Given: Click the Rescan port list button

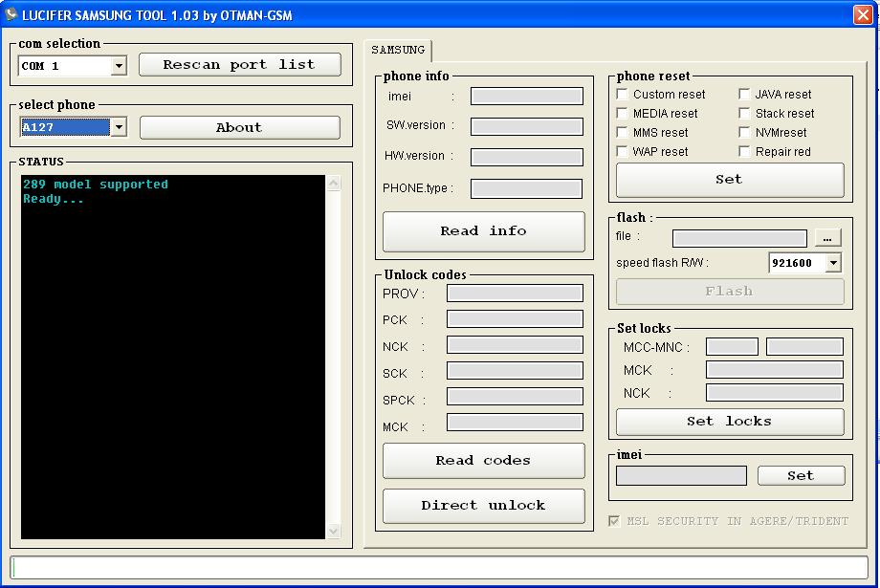Looking at the screenshot, I should tap(240, 64).
